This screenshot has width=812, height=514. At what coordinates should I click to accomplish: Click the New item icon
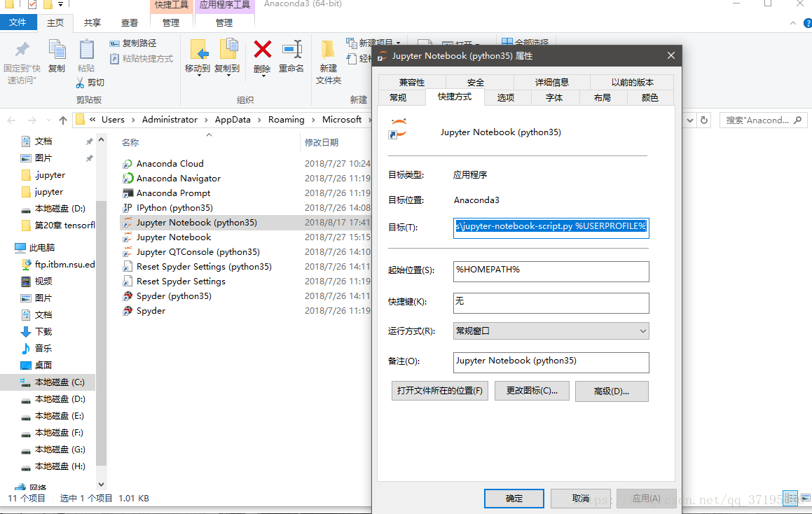tap(351, 43)
